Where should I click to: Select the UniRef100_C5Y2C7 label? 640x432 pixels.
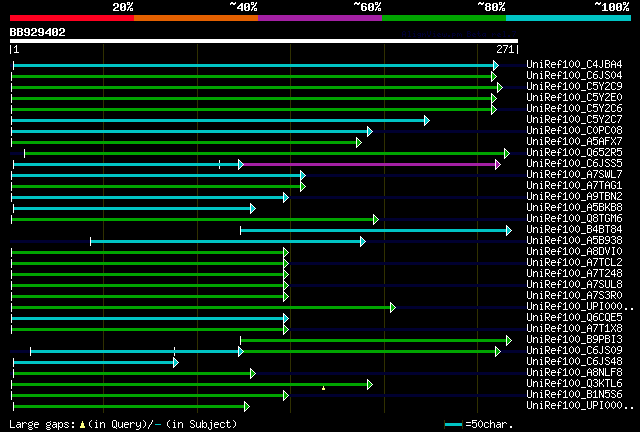coord(574,120)
